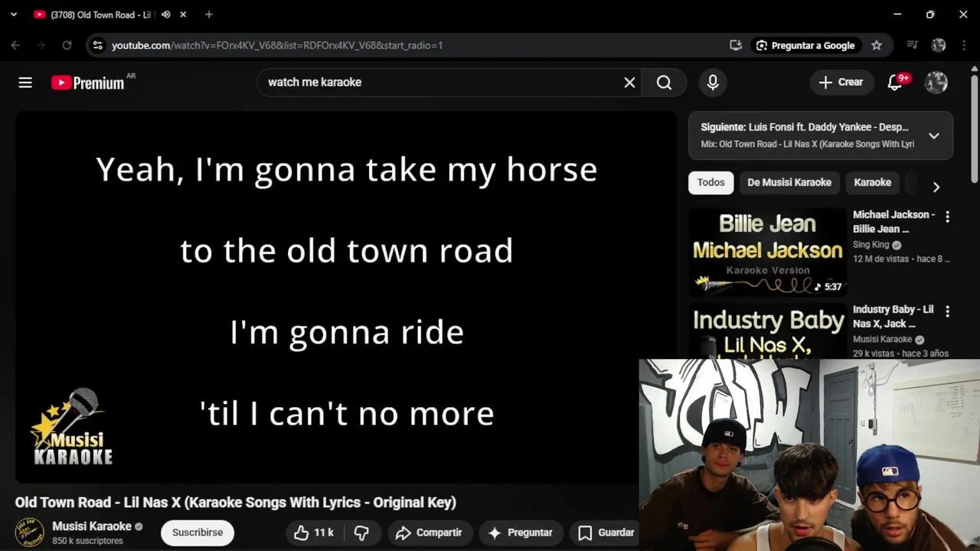Click the karaoke video player
Viewport: 980px width, 551px height.
pyautogui.click(x=346, y=298)
